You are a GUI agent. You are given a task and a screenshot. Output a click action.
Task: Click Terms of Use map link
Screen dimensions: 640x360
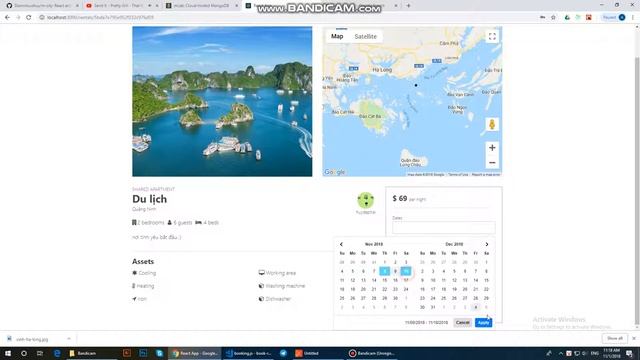click(458, 175)
